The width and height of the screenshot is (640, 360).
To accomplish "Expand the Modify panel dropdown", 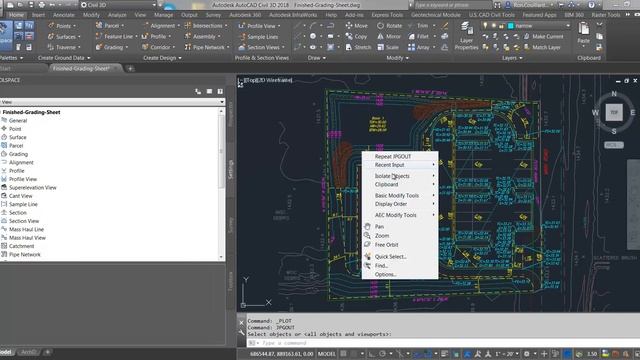I will (x=398, y=58).
